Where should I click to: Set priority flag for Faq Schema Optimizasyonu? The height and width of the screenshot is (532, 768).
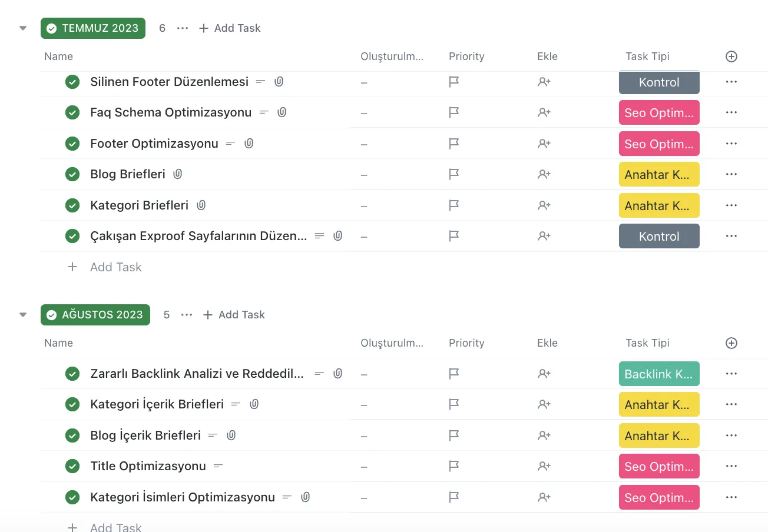453,112
